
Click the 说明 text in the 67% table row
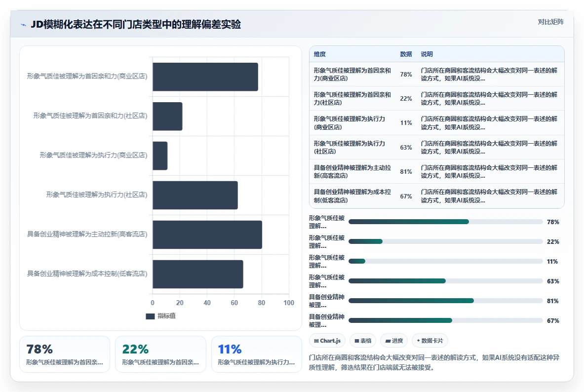coord(489,196)
